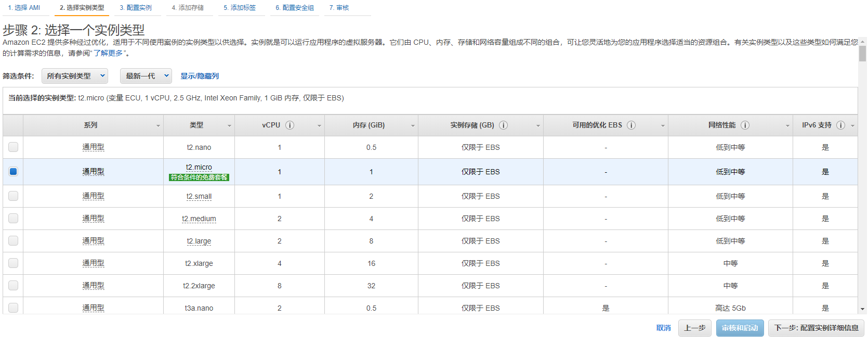Open the 5. 添加标签 step tab
The image size is (868, 345).
click(x=240, y=8)
